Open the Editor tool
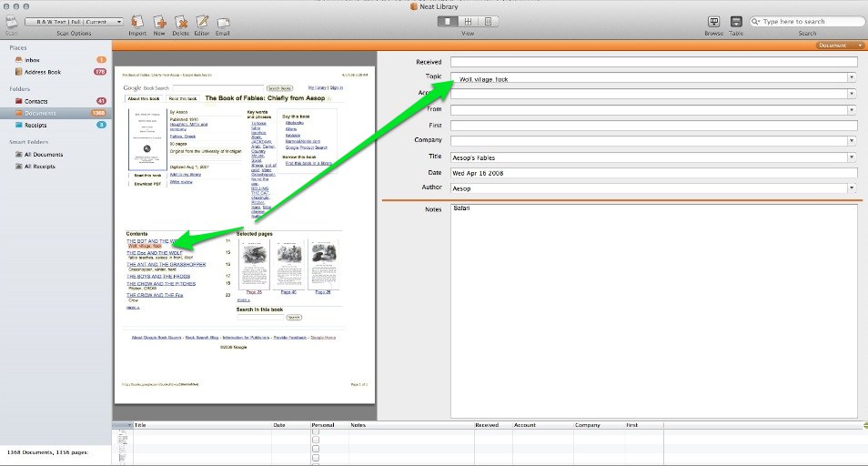The height and width of the screenshot is (466, 868). pyautogui.click(x=201, y=22)
